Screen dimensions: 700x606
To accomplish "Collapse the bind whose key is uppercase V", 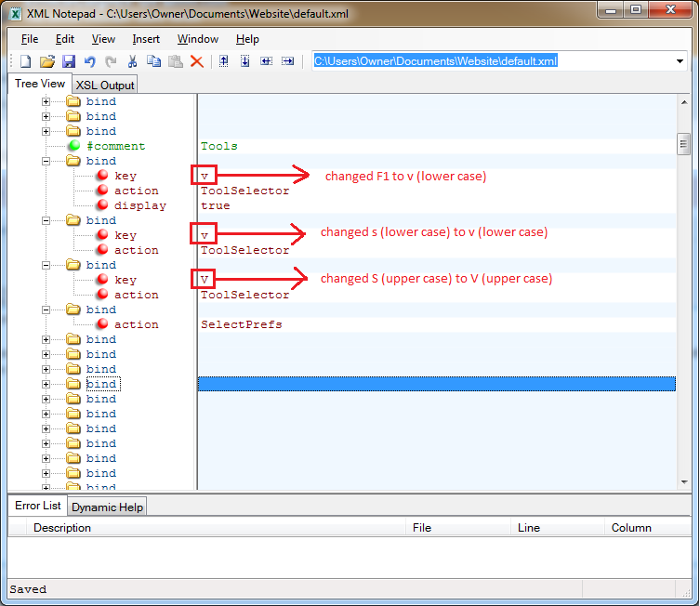I will (46, 265).
